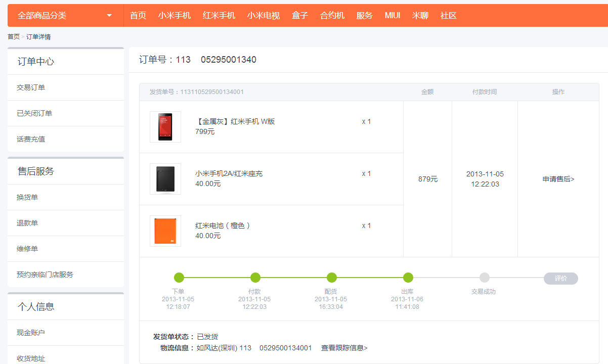Open 查看跟踪信息 logistics tracking link
This screenshot has height=364, width=608.
(x=344, y=348)
